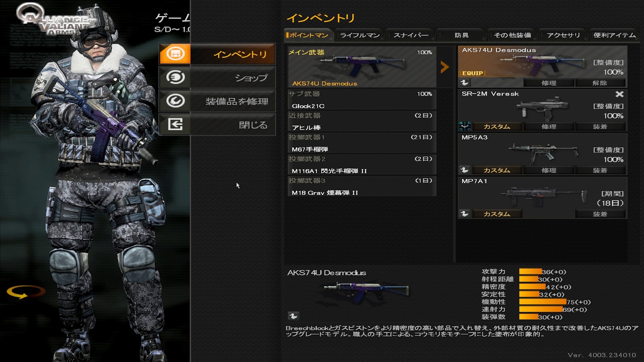
Task: Select the メイン武器 loadout slot
Action: coord(362,67)
